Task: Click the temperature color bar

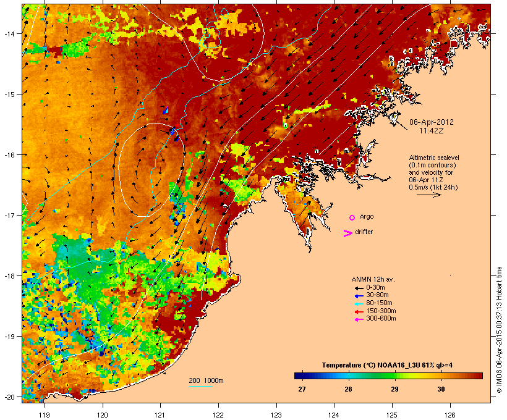Action: click(x=388, y=376)
